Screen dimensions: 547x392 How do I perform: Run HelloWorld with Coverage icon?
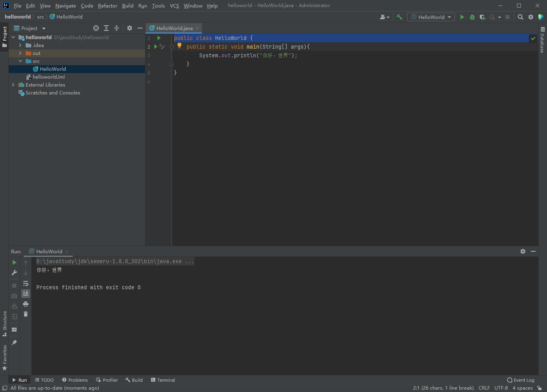click(482, 17)
